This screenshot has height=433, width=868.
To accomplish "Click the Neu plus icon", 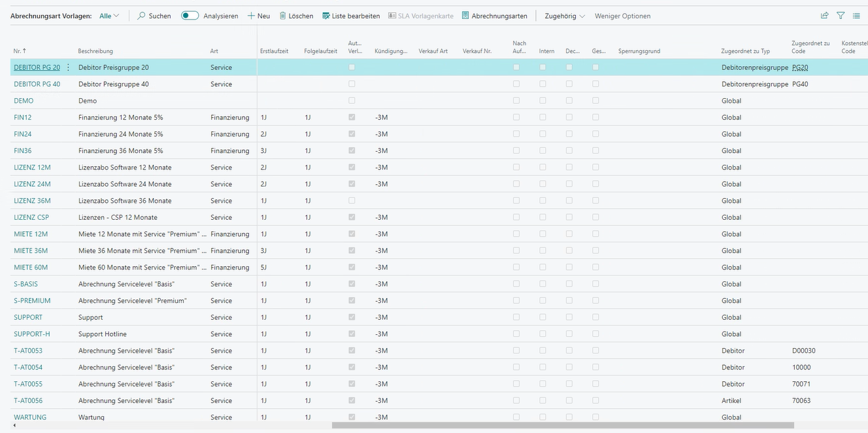I will [x=251, y=16].
